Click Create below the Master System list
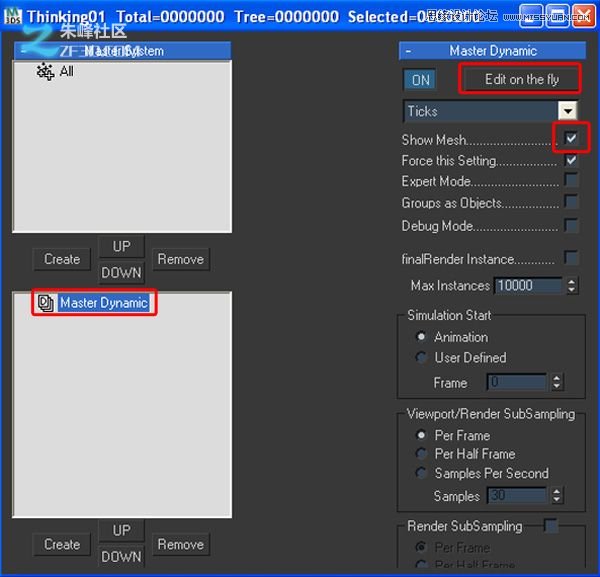Screen dimensions: 600x577 coord(62,259)
